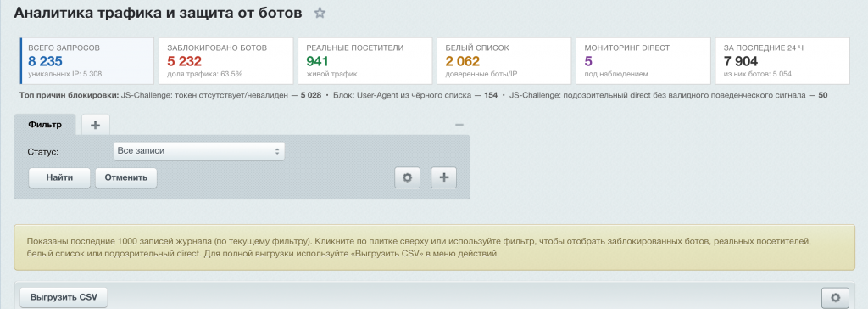Click 'доля трафика: 63.5%' text

tap(205, 74)
